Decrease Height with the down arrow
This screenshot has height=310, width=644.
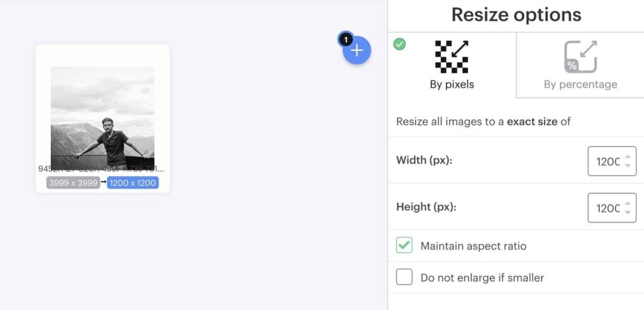(x=627, y=212)
